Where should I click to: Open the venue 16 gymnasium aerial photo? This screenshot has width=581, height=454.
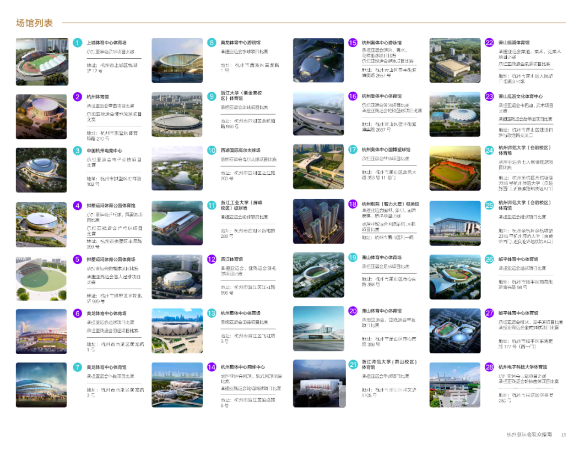[x=319, y=113]
